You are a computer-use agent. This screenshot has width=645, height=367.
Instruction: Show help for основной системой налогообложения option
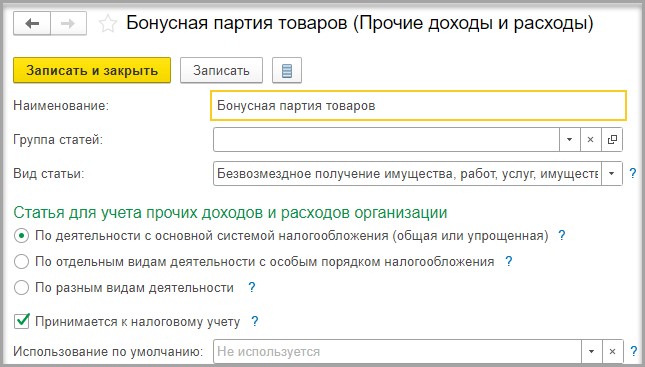click(x=561, y=235)
